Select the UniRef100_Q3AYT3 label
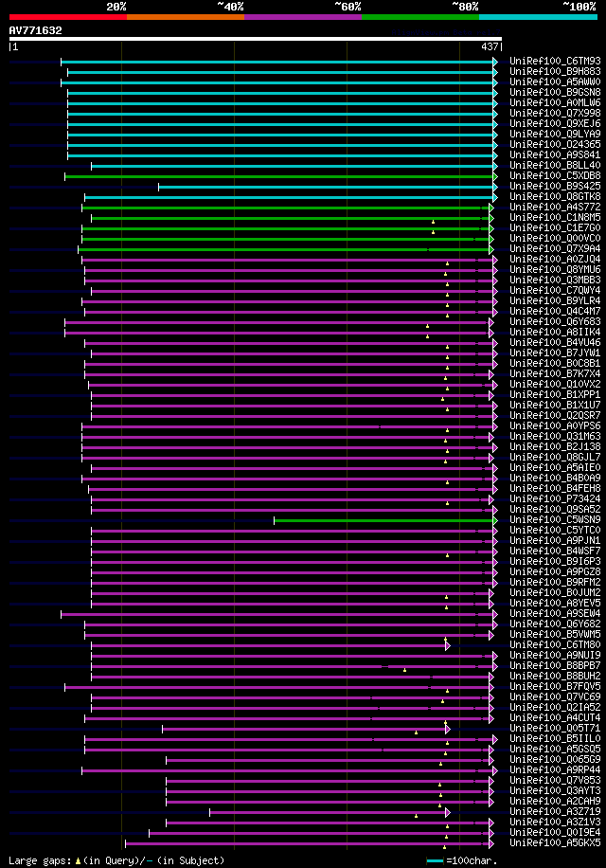This screenshot has width=606, height=868. pos(555,791)
